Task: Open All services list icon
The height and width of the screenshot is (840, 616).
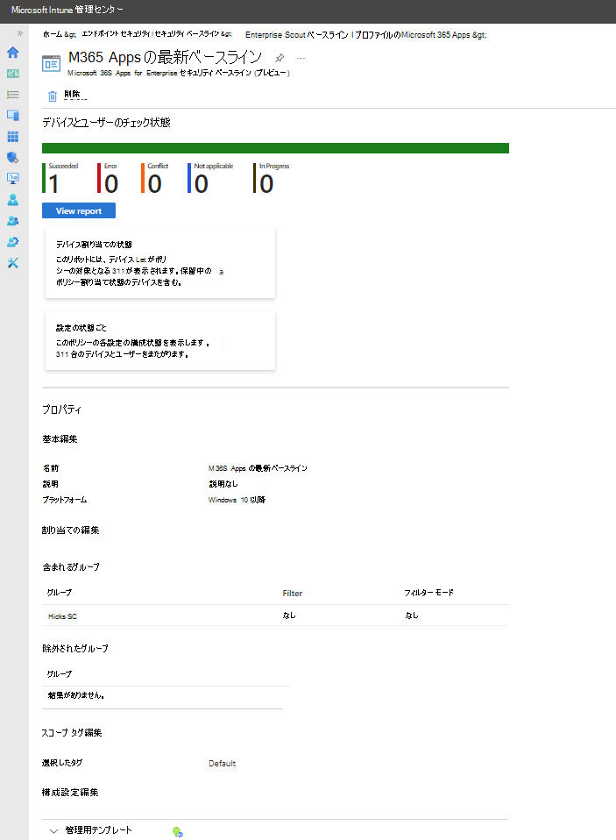Action: tap(13, 95)
